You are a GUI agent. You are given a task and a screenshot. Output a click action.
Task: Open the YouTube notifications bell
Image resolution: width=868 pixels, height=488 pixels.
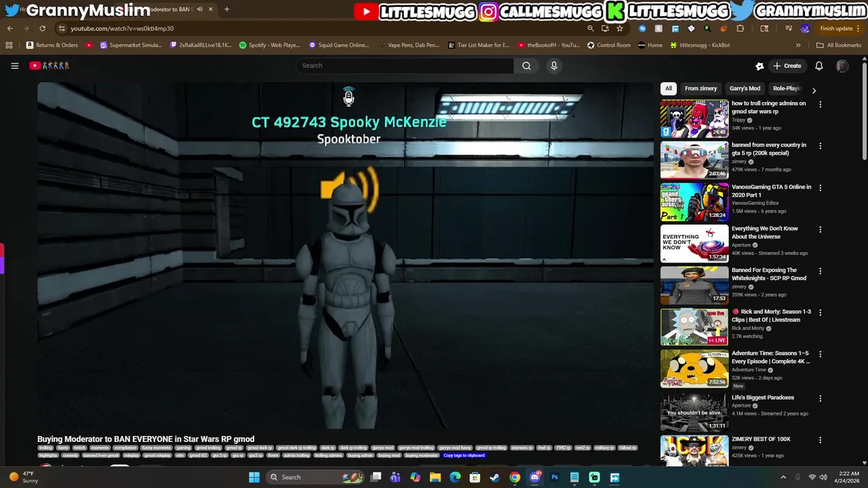[818, 66]
